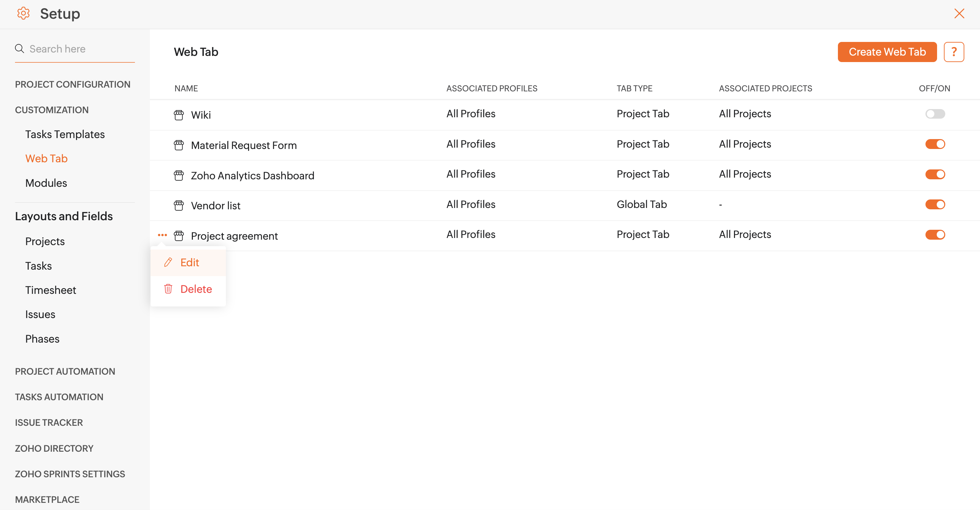Click All Profiles in the Wiki row
The height and width of the screenshot is (510, 980).
click(x=471, y=114)
